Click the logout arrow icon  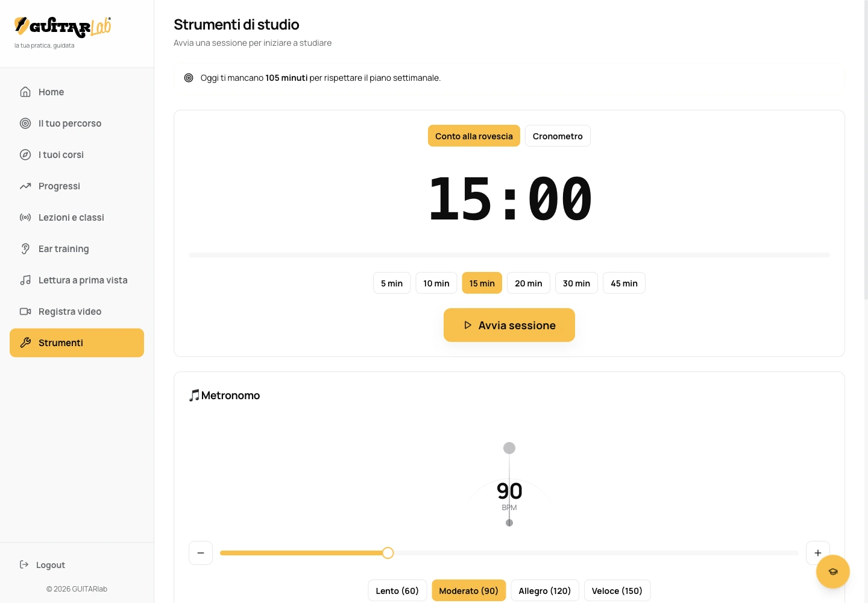24,564
